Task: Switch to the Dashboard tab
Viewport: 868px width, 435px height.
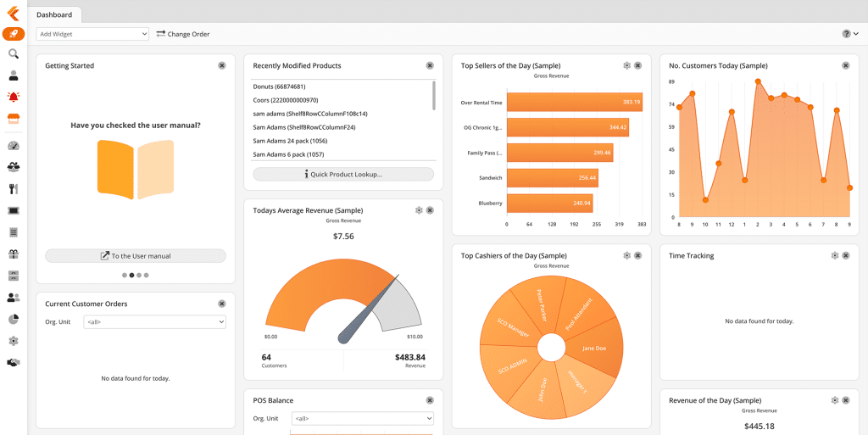Action: click(x=54, y=14)
